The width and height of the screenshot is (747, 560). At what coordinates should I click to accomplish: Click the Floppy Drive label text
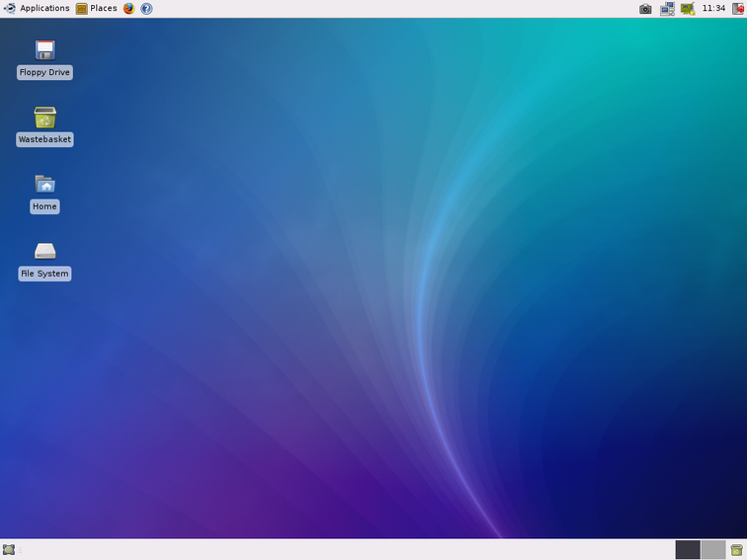pos(44,72)
